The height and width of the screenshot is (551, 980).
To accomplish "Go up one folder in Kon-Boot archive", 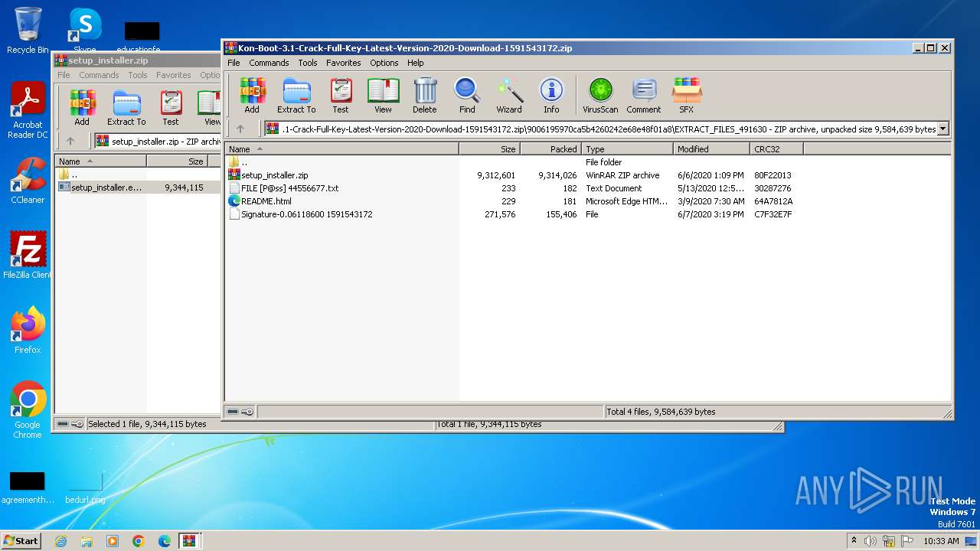I will [x=240, y=129].
